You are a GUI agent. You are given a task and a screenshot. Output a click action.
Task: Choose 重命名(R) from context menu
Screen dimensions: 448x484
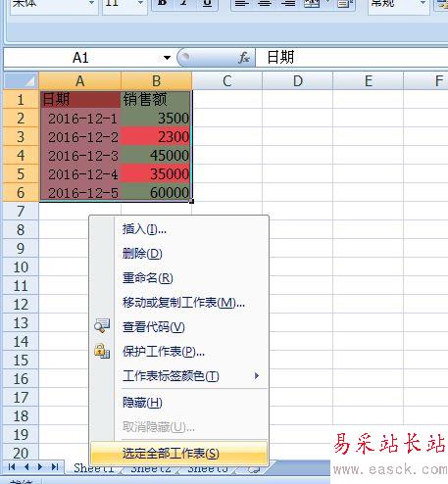pos(178,278)
